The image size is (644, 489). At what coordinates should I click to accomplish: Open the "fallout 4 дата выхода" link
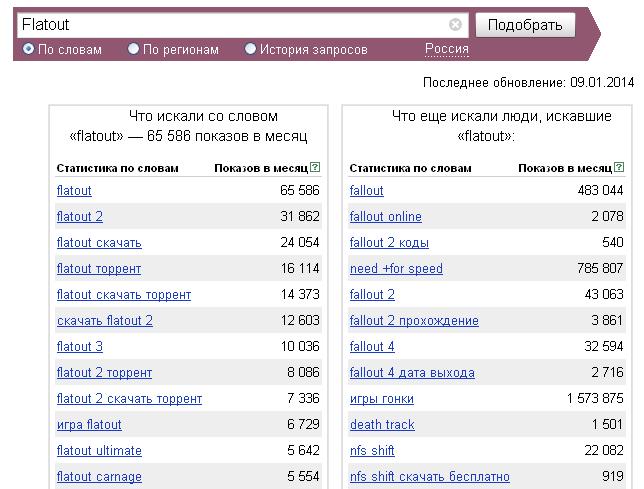[x=412, y=373]
